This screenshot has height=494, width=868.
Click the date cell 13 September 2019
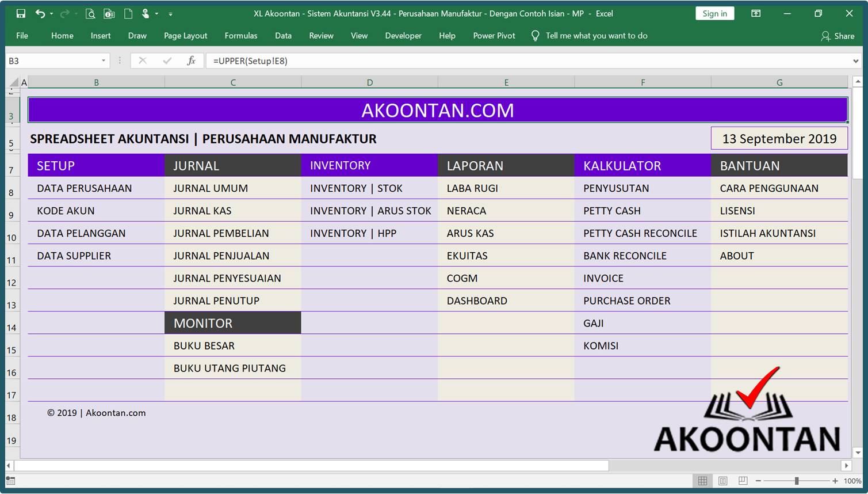tap(779, 139)
